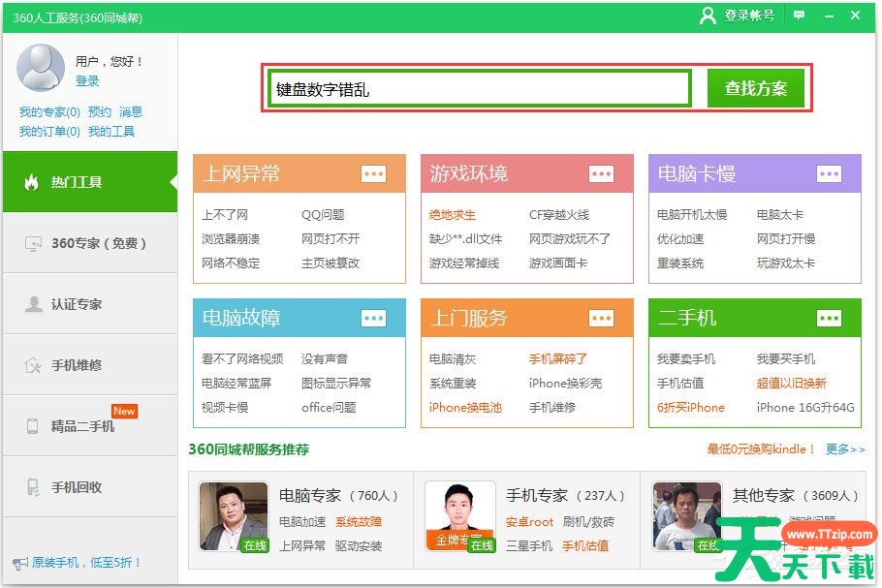Click the login account icon in title bar
The width and height of the screenshot is (882, 588).
point(709,15)
